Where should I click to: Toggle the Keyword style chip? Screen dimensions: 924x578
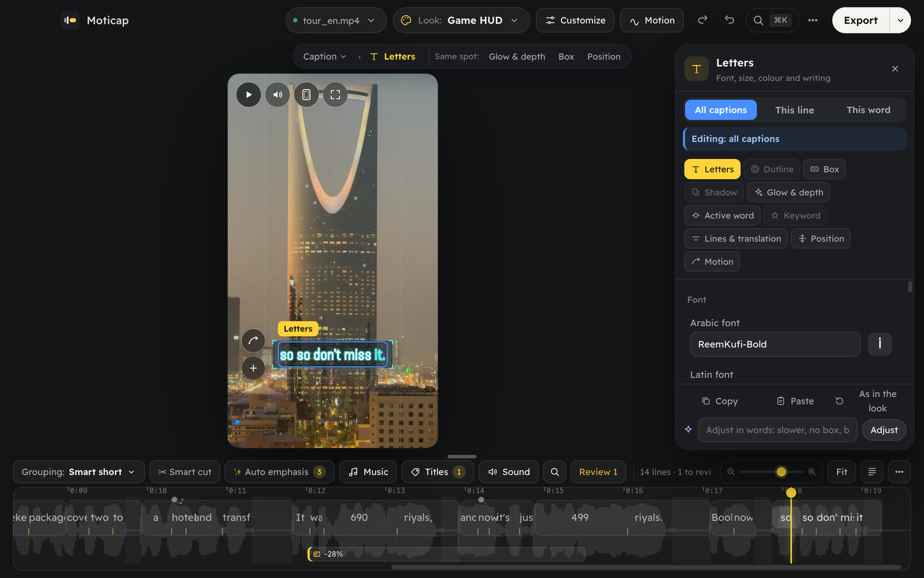pyautogui.click(x=795, y=216)
